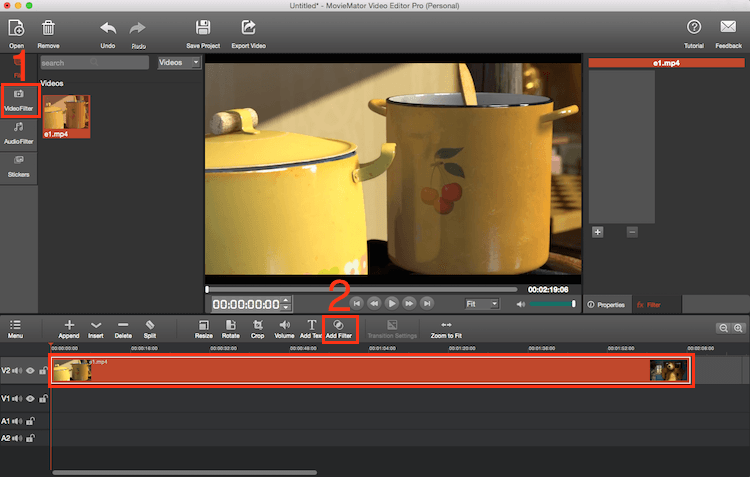The width and height of the screenshot is (750, 477).
Task: Mute the V1 track
Action: pyautogui.click(x=18, y=398)
